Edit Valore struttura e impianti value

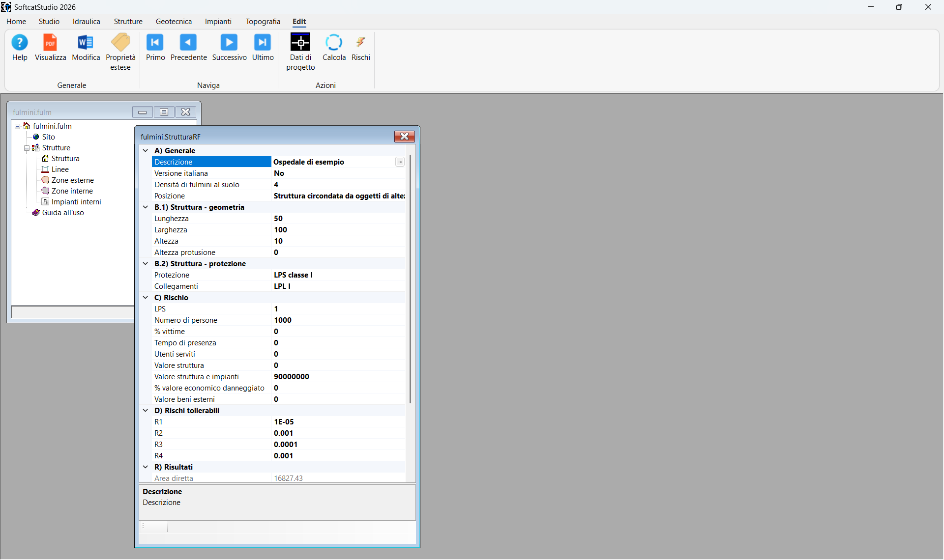tap(339, 377)
